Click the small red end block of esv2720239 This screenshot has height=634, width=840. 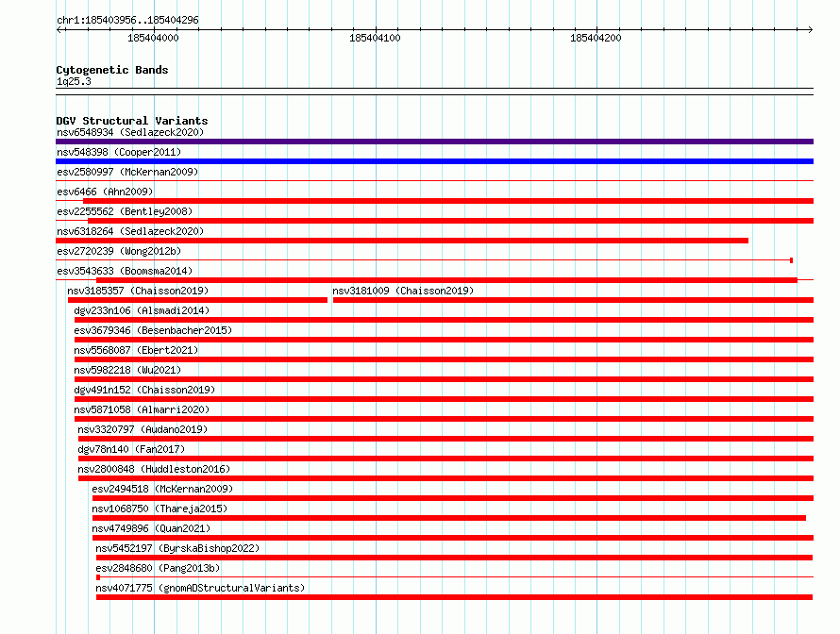click(791, 260)
